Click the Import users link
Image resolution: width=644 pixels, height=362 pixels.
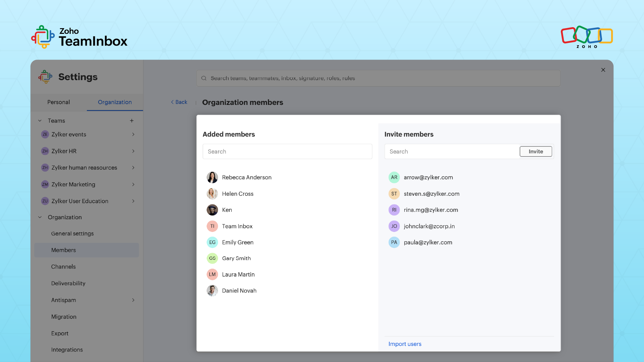point(405,344)
